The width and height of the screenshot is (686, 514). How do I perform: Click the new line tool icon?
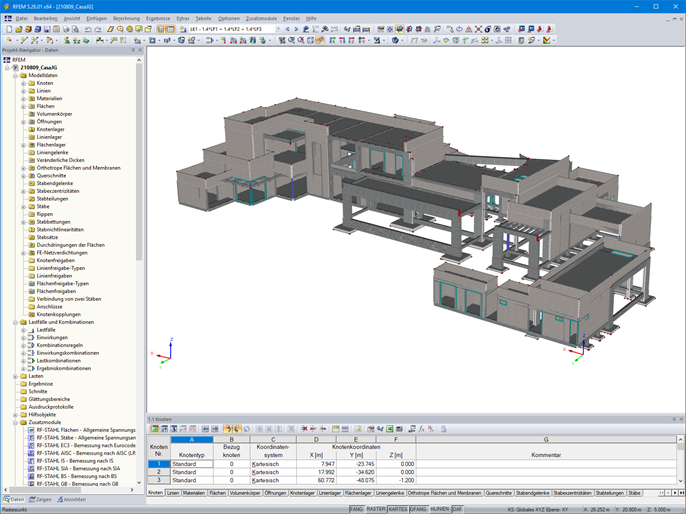point(24,41)
